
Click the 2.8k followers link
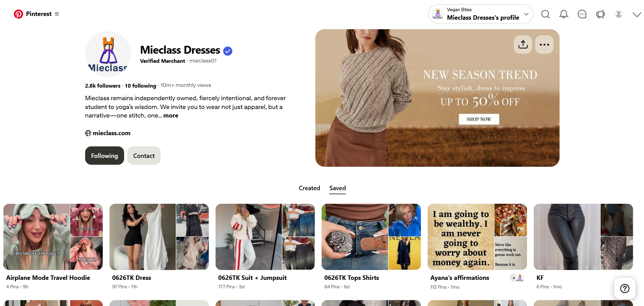(103, 86)
